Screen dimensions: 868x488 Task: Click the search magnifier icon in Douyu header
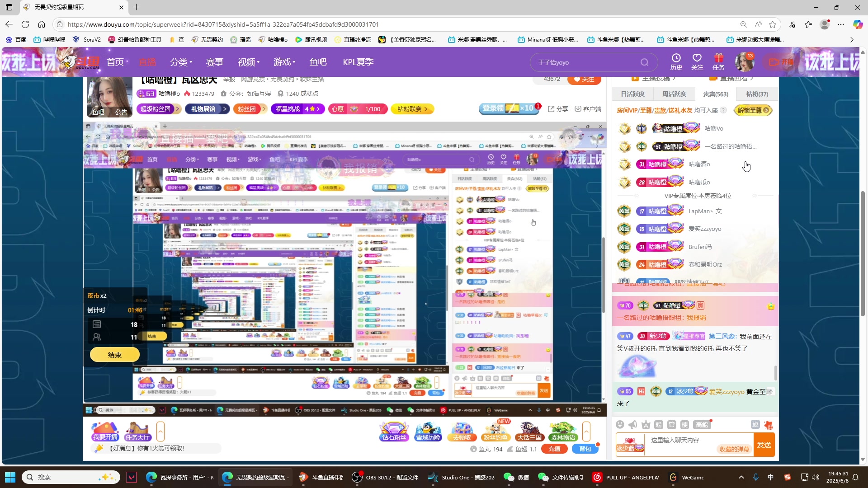point(644,62)
